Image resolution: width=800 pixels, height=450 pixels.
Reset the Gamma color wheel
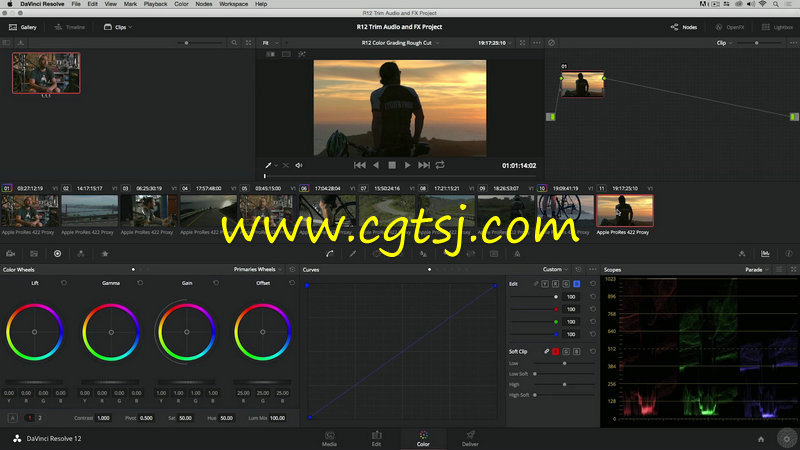(140, 283)
